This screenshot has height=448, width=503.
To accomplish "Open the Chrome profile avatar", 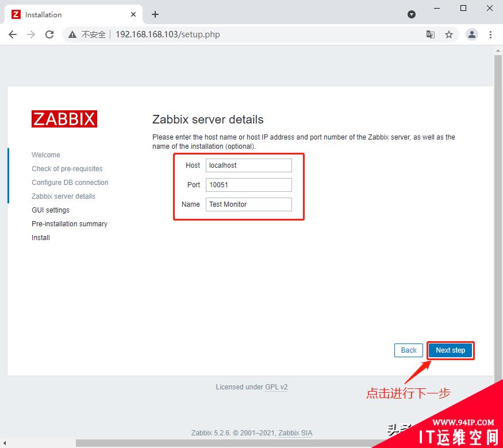I will [472, 34].
